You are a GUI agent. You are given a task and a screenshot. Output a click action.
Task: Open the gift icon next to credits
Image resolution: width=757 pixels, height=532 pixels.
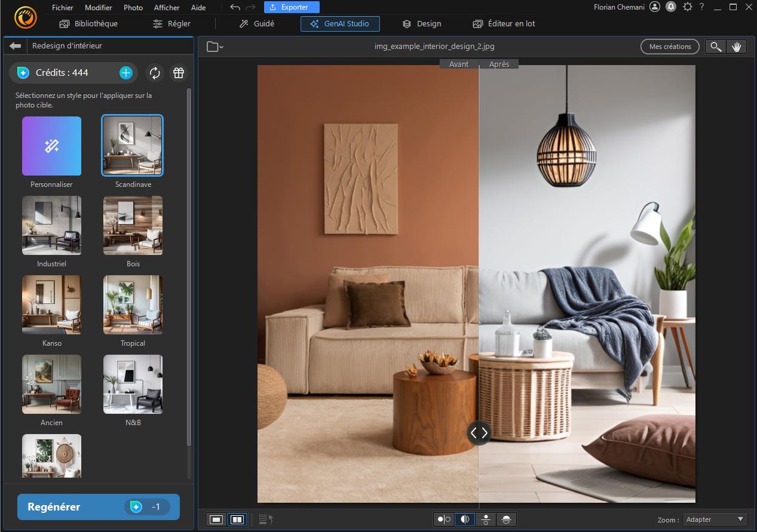click(x=177, y=72)
